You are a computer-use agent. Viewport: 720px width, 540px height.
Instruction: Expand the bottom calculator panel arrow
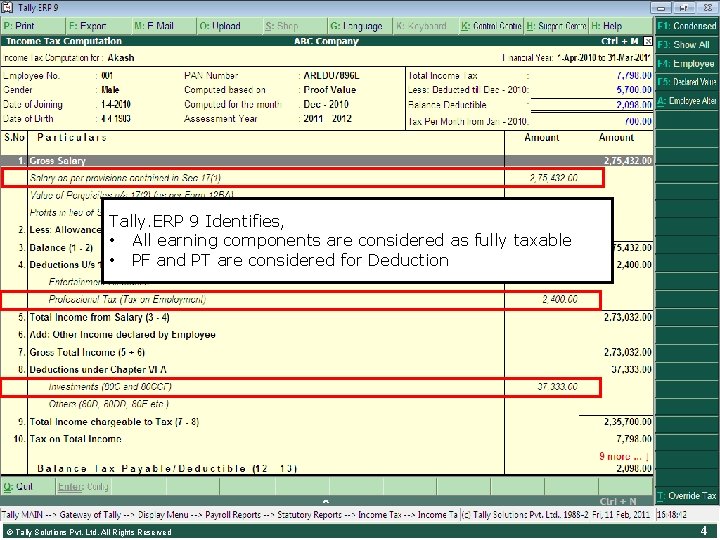[326, 501]
